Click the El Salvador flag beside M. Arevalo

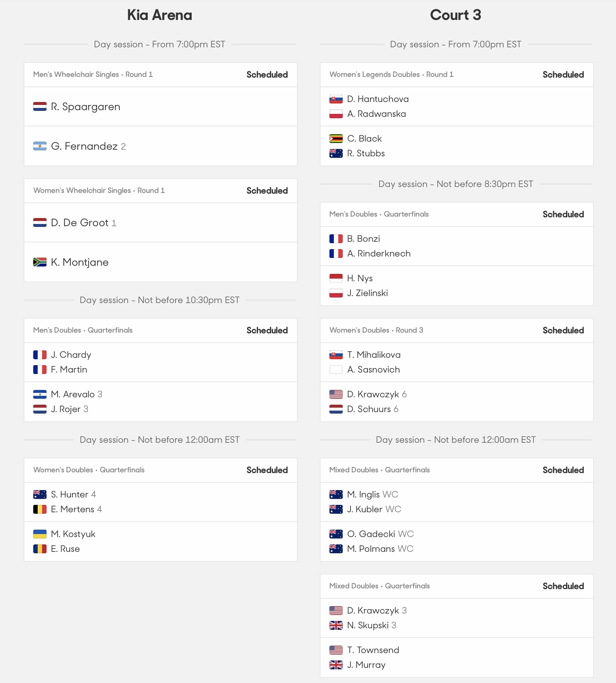click(40, 394)
